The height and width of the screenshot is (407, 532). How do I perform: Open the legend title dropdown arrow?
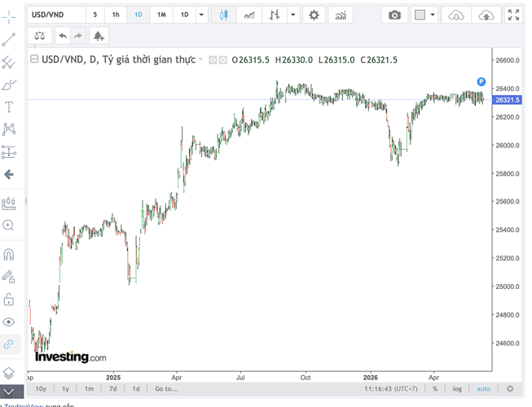[200, 59]
